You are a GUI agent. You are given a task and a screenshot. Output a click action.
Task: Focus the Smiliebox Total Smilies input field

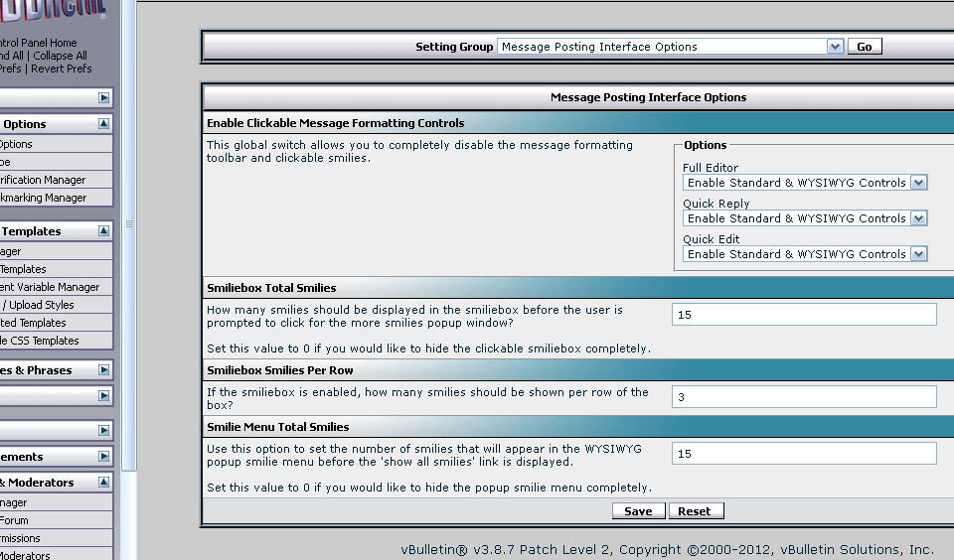click(804, 315)
